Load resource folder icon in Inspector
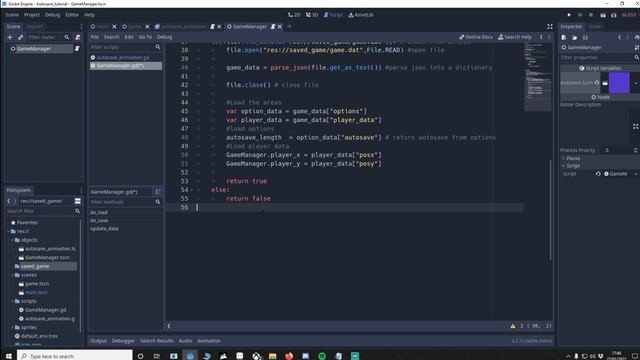The height and width of the screenshot is (360, 640). click(574, 37)
